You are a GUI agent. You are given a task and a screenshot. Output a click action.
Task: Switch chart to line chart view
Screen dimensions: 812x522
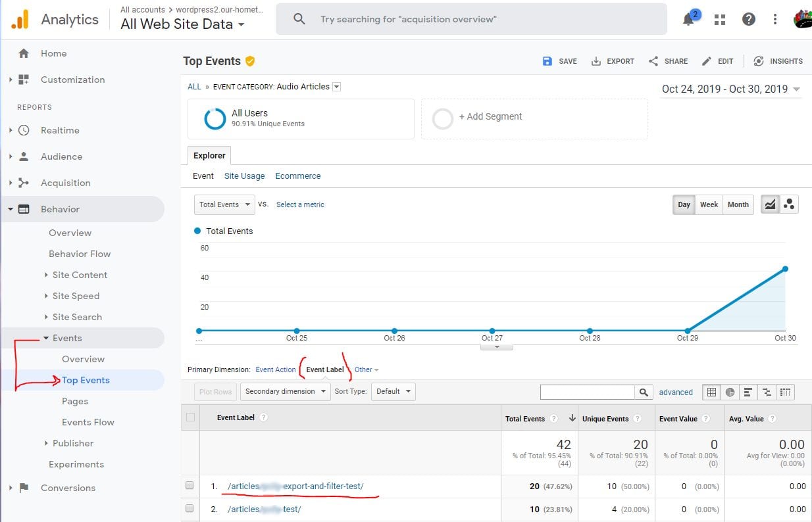769,204
